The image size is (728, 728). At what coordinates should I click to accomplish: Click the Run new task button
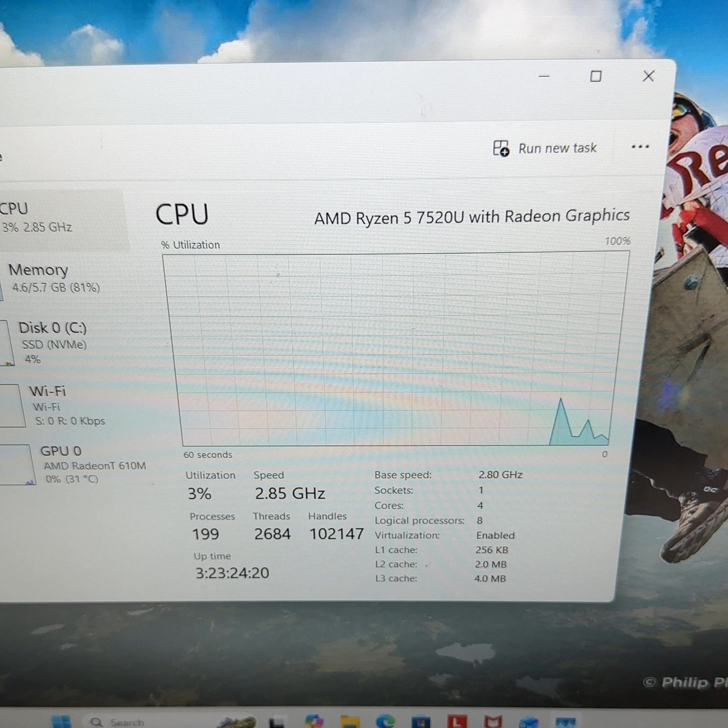point(545,148)
